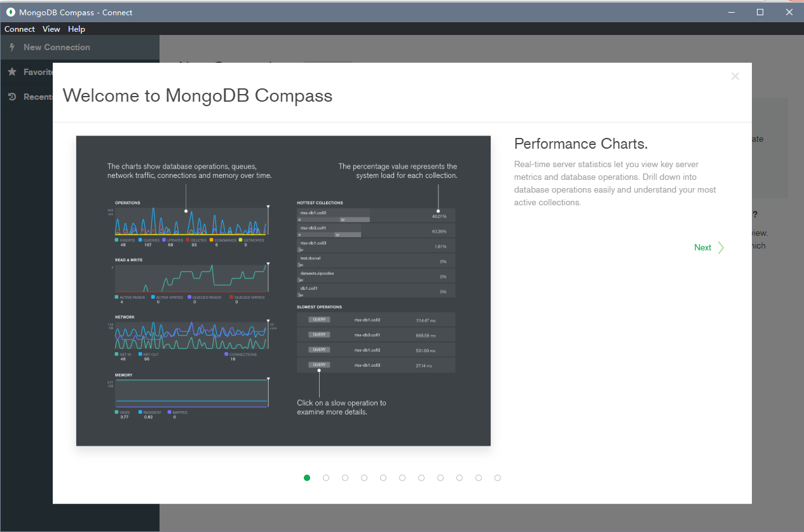804x532 pixels.
Task: Select the first green pagination dot
Action: [307, 478]
